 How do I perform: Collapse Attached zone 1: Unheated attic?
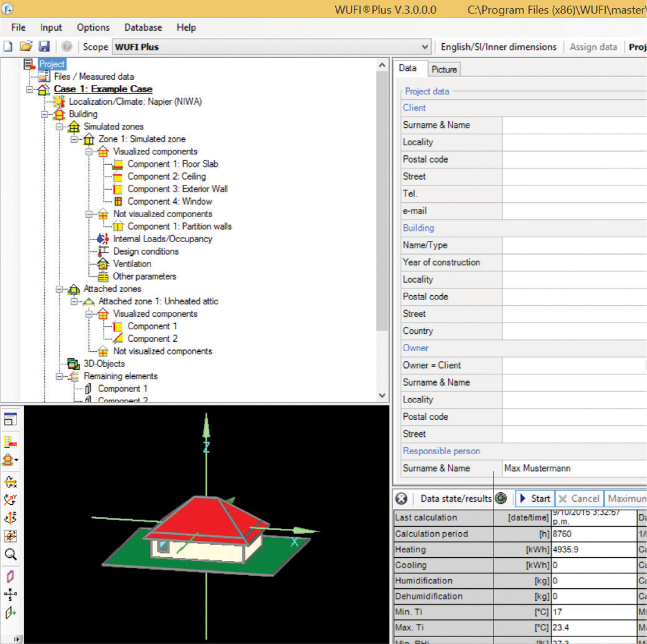click(x=74, y=302)
